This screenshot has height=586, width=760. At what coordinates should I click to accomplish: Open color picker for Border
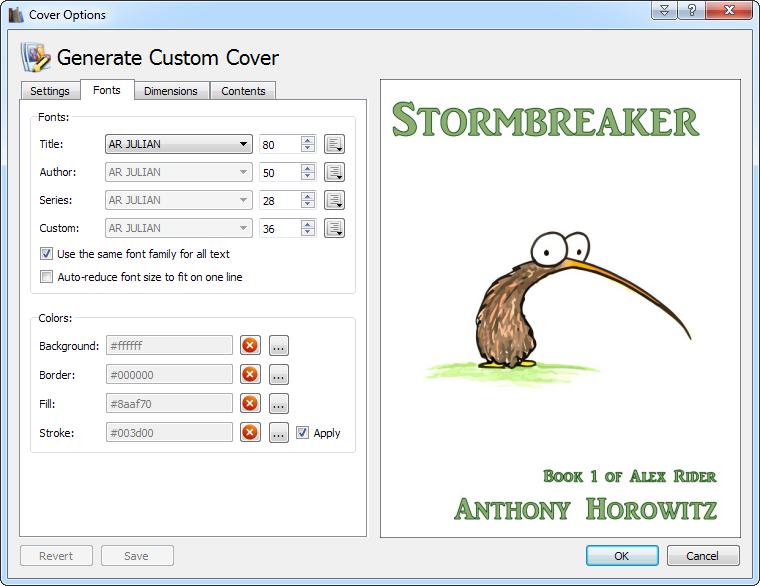point(279,375)
